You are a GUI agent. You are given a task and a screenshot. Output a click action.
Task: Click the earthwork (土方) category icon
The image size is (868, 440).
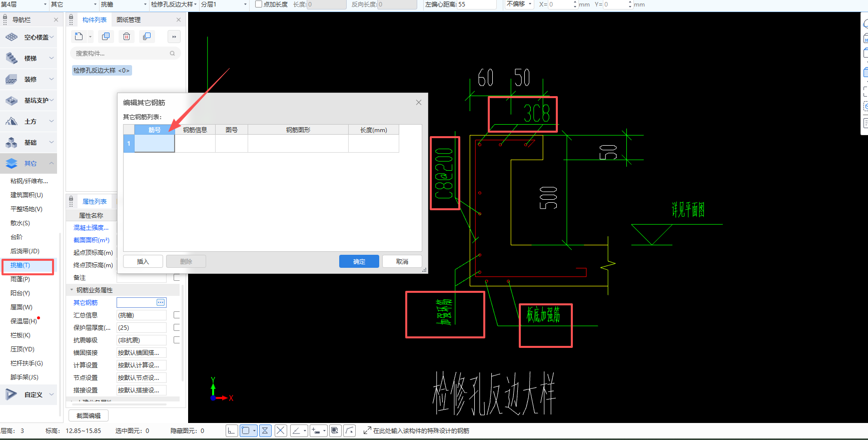pyautogui.click(x=12, y=121)
